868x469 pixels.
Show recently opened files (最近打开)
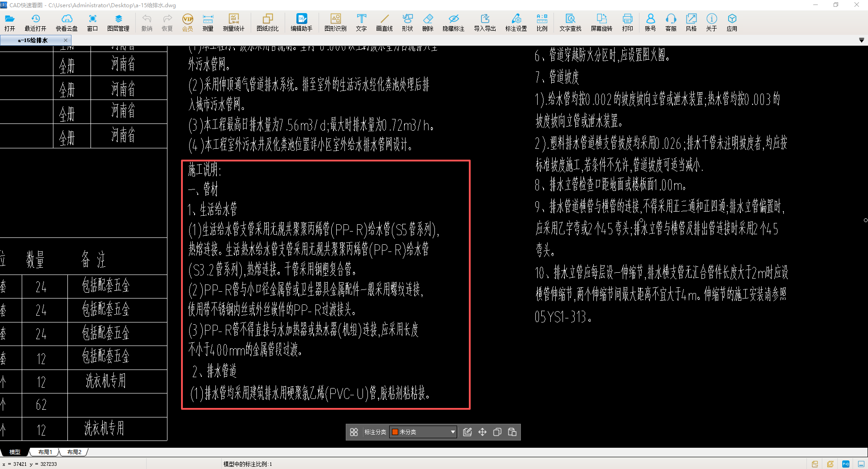[x=35, y=22]
